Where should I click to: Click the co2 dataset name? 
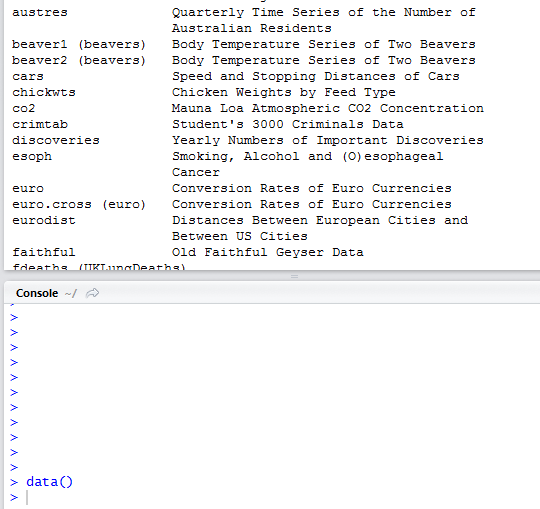[24, 108]
